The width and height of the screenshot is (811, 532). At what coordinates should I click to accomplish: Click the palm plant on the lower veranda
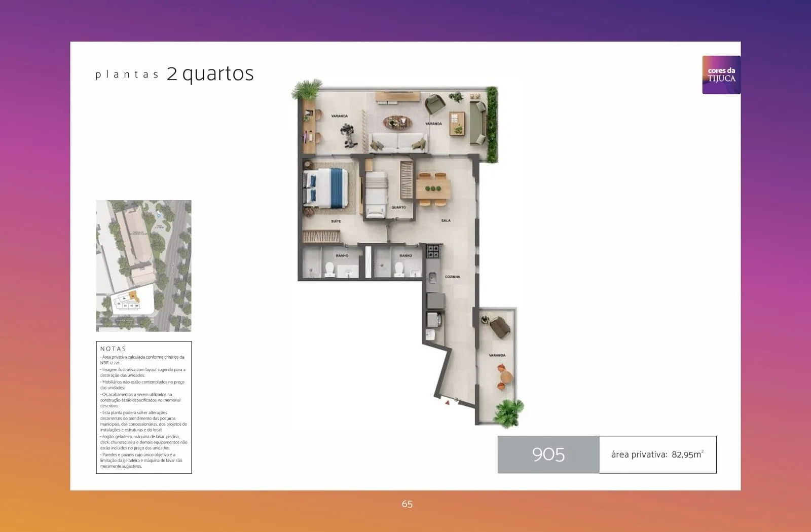coord(508,413)
